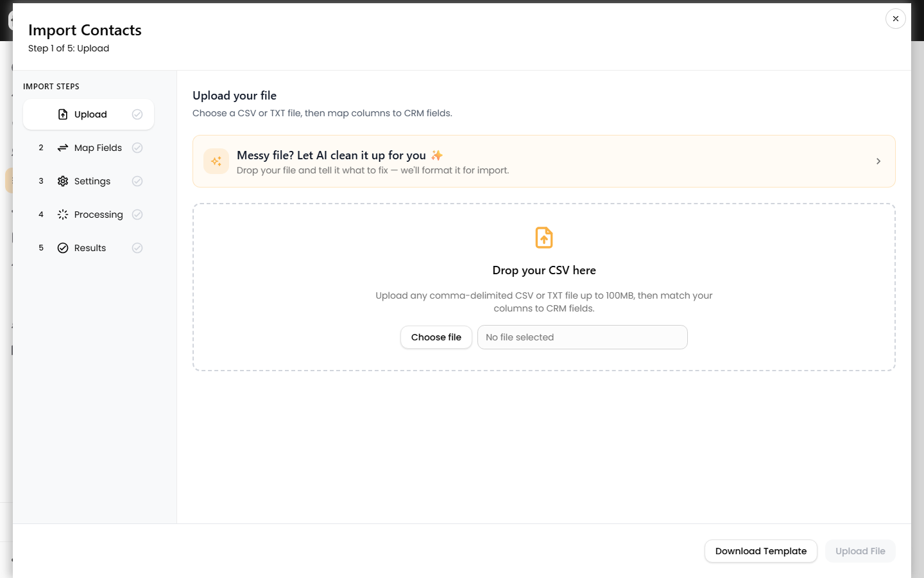Open the Settings import step

tap(89, 181)
